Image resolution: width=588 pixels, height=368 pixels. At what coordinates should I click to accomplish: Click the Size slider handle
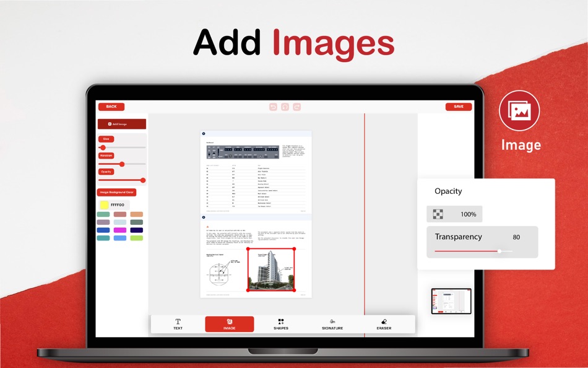103,147
